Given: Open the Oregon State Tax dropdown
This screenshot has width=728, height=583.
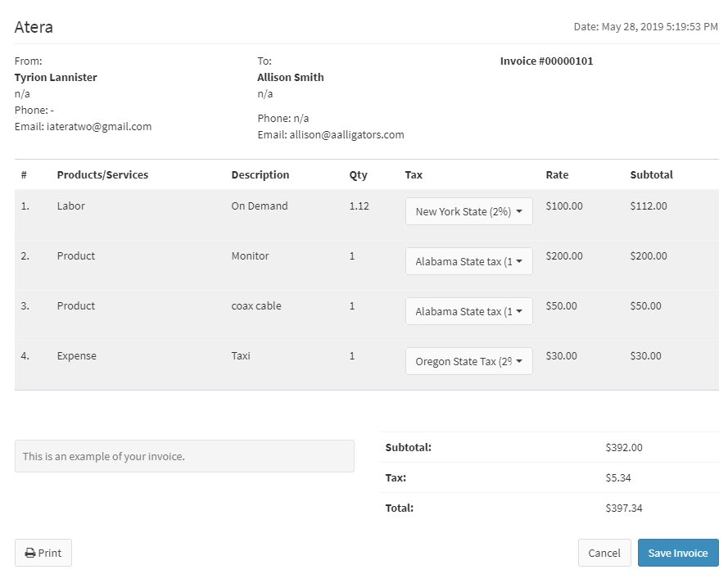Looking at the screenshot, I should point(469,361).
